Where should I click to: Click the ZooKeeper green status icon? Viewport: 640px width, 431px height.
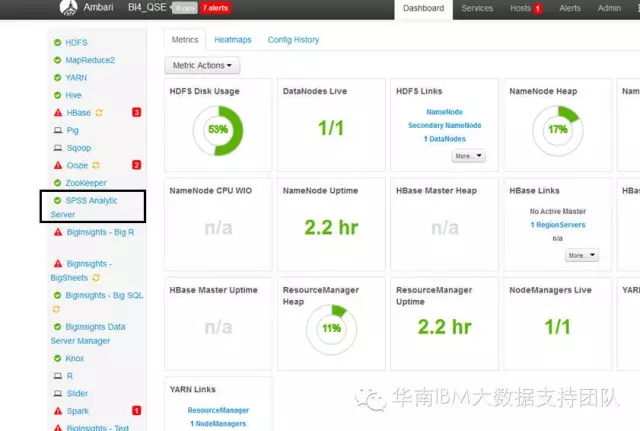point(58,183)
